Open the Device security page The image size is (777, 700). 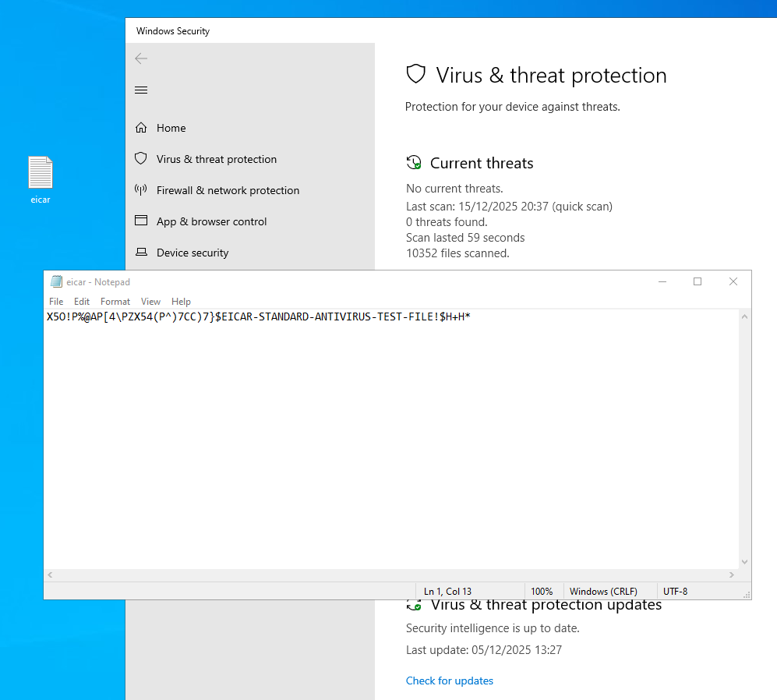pos(192,253)
